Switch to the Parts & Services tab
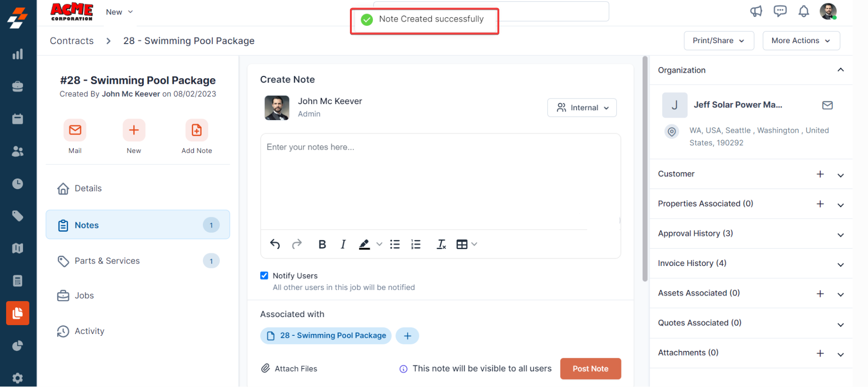This screenshot has height=387, width=868. (107, 261)
